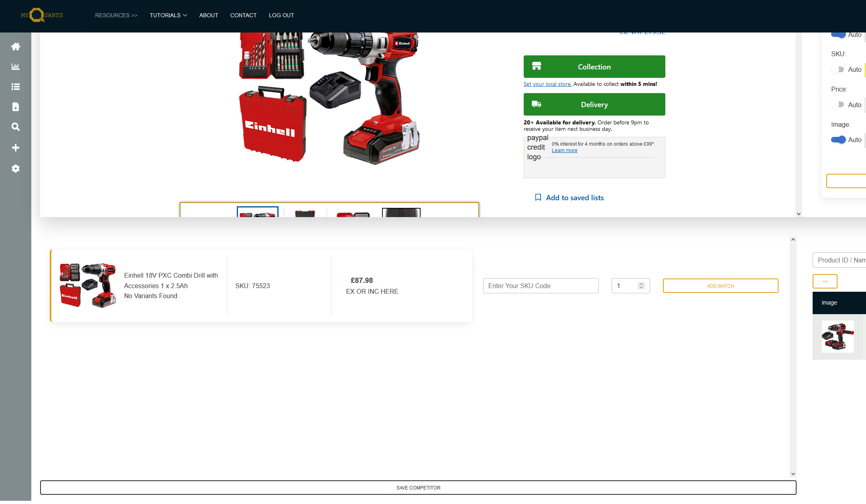Image resolution: width=866 pixels, height=504 pixels.
Task: Click the quantity stepper down arrow
Action: point(641,288)
